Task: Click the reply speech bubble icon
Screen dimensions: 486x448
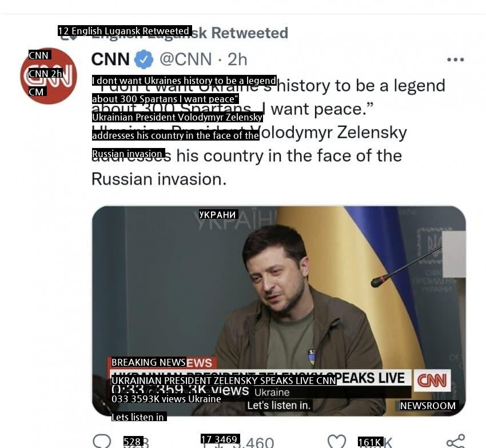Action: pos(102,441)
